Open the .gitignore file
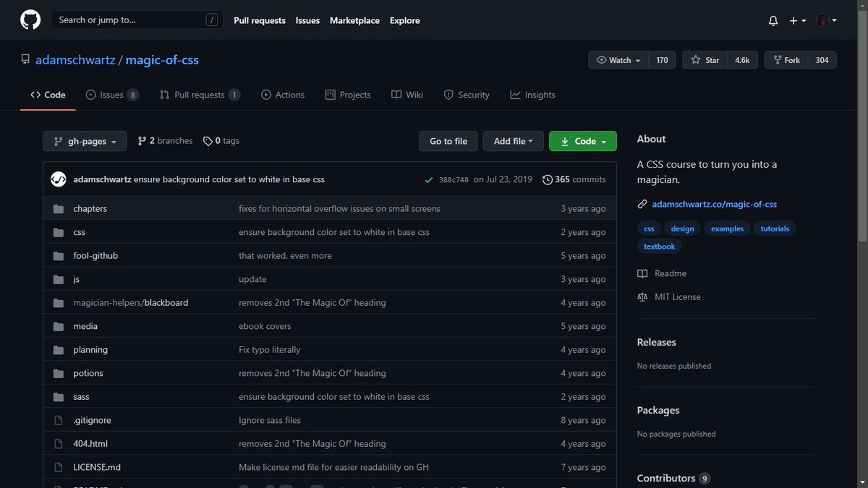The image size is (868, 488). pyautogui.click(x=92, y=420)
